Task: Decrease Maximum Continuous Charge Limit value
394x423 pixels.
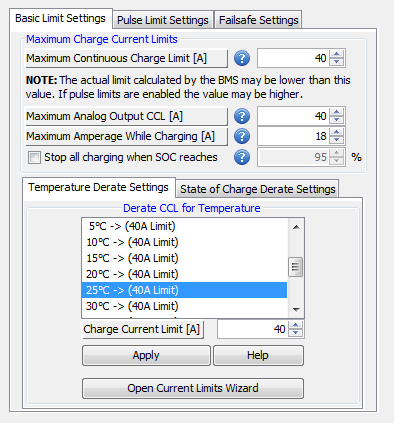Action: (x=337, y=62)
